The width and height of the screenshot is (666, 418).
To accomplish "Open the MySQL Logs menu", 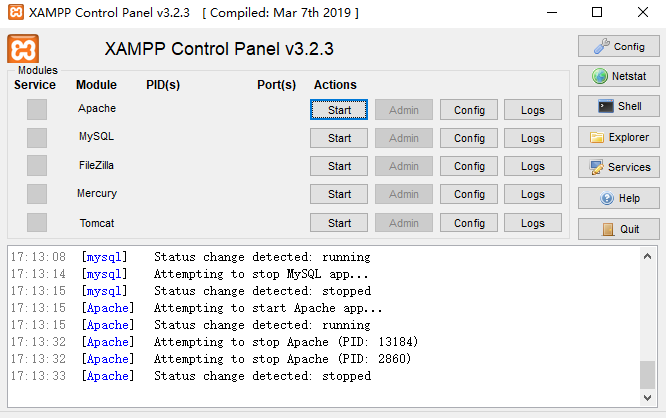I will pos(533,138).
